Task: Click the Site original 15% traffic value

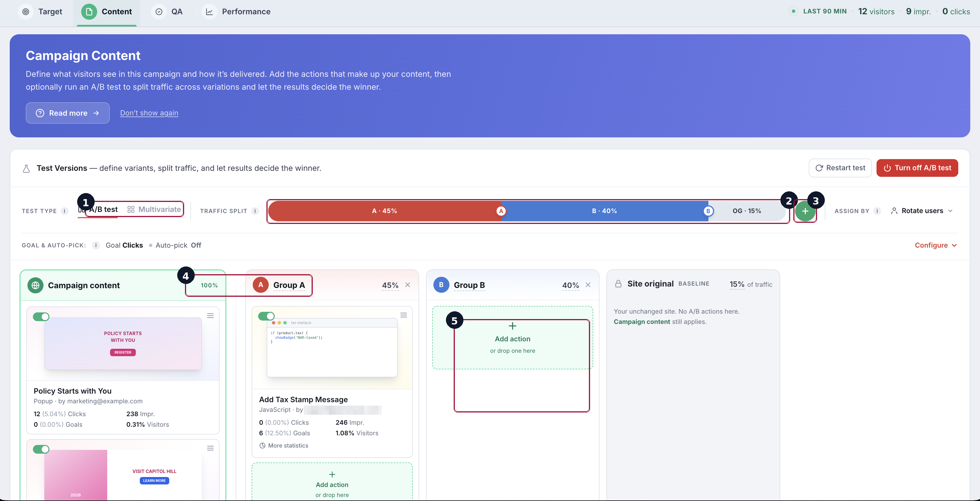Action: [x=737, y=284]
